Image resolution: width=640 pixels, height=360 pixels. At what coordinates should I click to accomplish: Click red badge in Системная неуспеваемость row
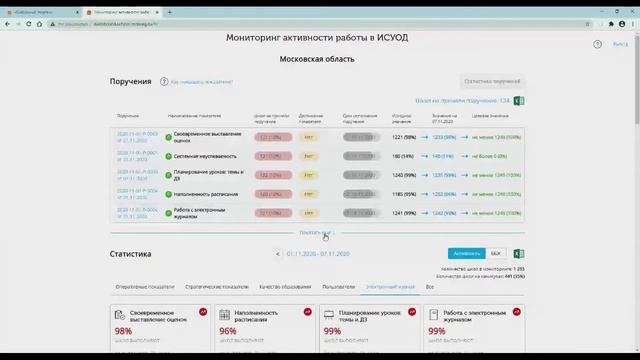pyautogui.click(x=273, y=156)
